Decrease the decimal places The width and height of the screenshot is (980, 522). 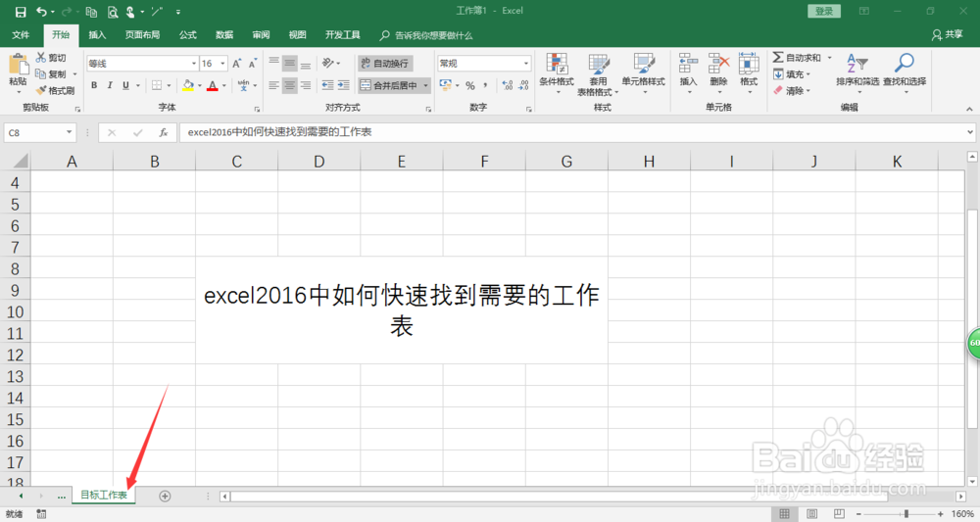[x=523, y=85]
